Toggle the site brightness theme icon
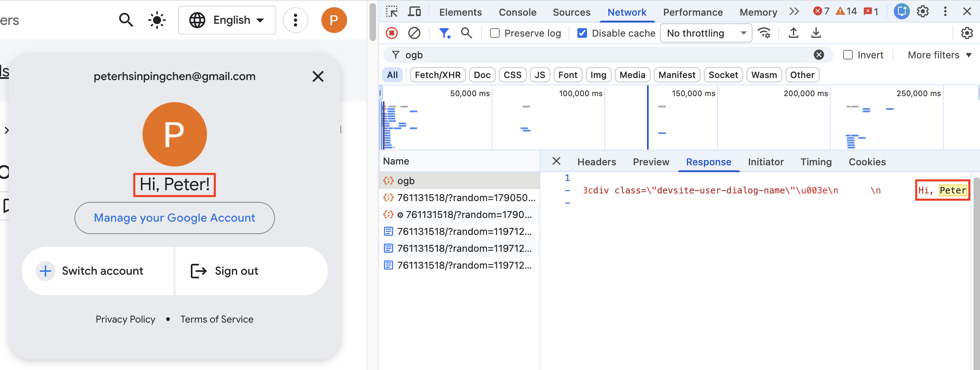980x370 pixels. pos(157,20)
